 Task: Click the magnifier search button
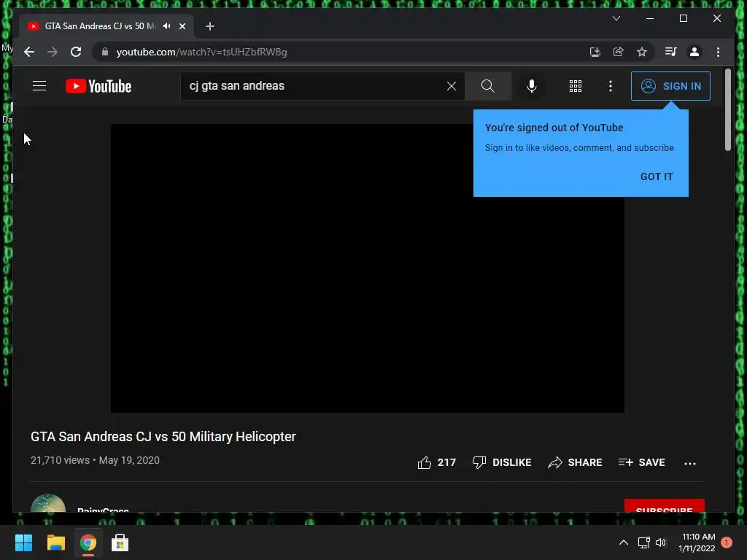click(x=487, y=86)
